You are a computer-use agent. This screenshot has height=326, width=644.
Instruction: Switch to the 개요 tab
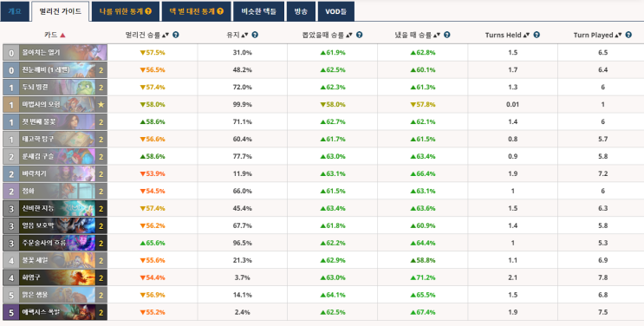[x=15, y=11]
